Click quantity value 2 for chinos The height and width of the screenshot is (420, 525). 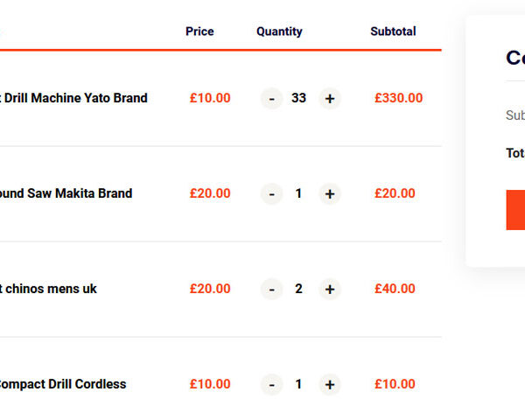(x=298, y=289)
